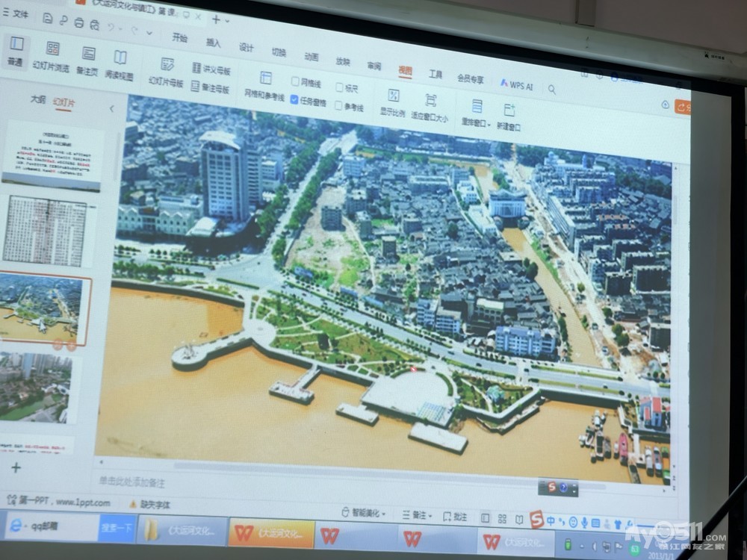Collapse the slide thumbnail panel chevron
Viewport: 747px width, 560px height.
(x=112, y=109)
